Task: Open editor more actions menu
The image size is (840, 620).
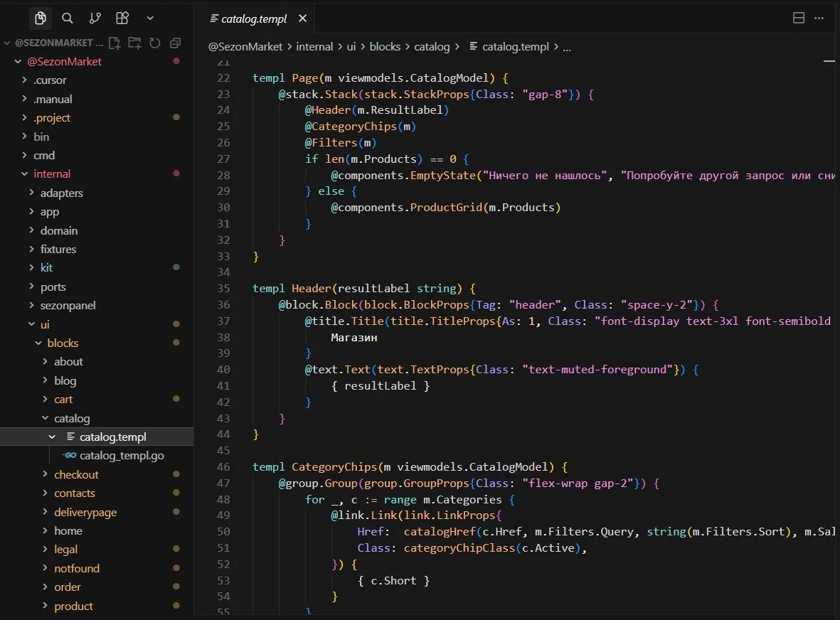Action: (819, 18)
